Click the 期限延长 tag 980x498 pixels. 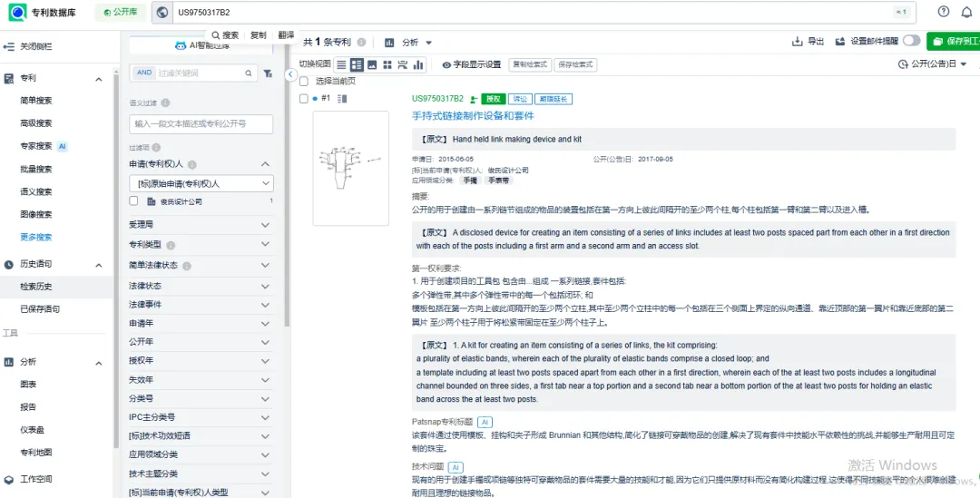(x=554, y=99)
